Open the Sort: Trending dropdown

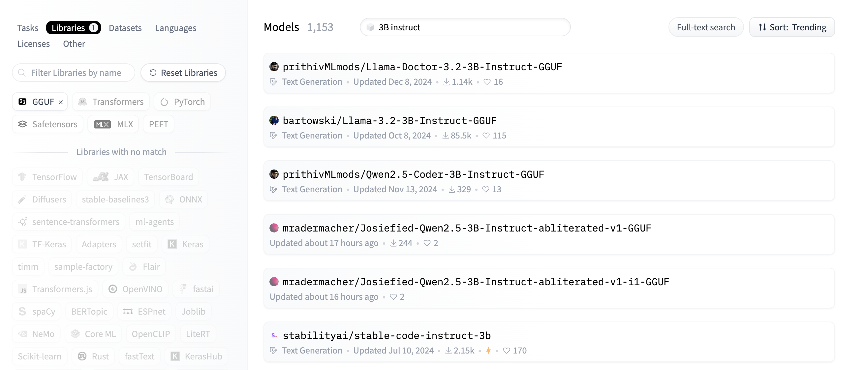(x=791, y=27)
